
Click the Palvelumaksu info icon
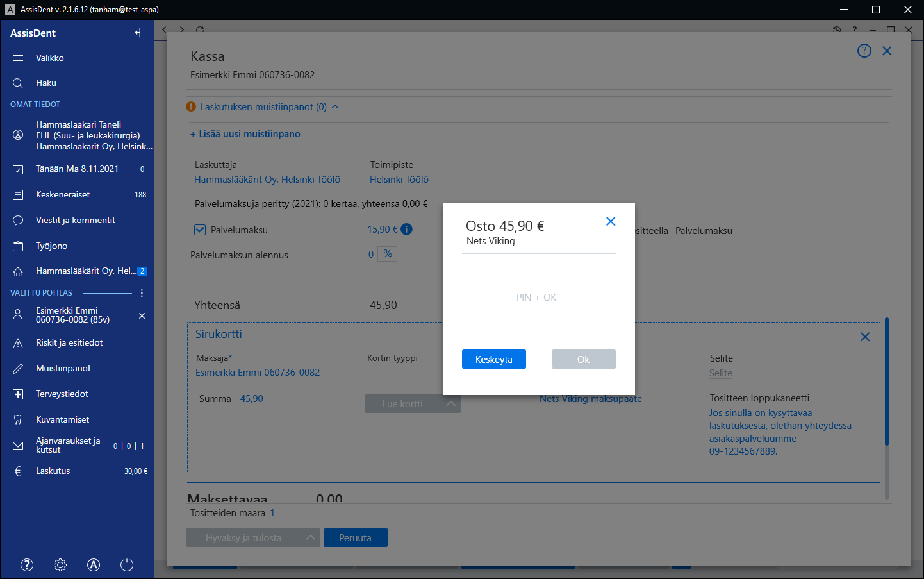(x=406, y=229)
